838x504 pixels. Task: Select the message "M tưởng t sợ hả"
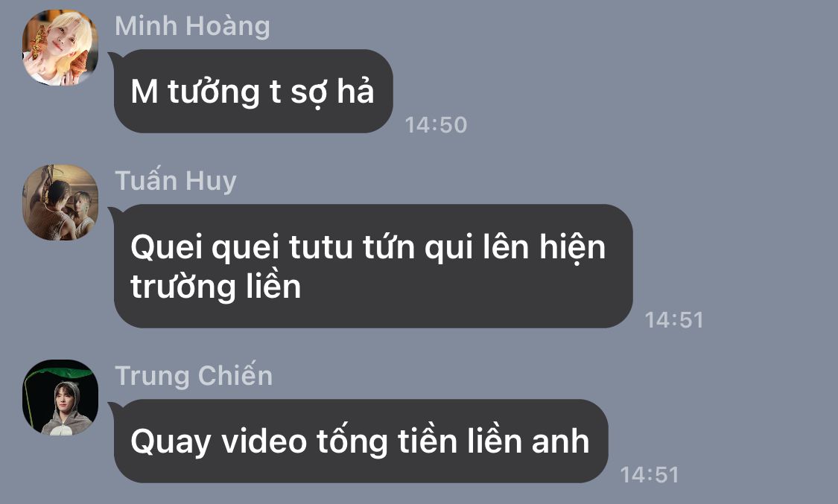[x=253, y=92]
